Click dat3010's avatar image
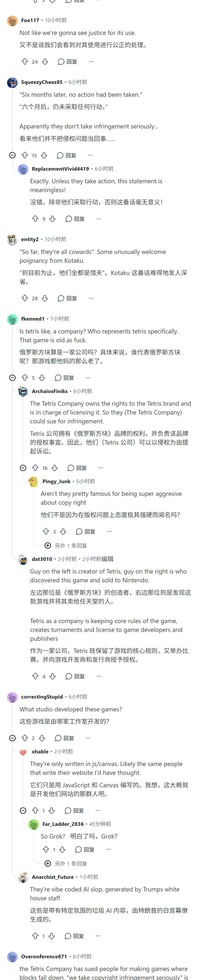This screenshot has width=197, height=980. tap(23, 560)
